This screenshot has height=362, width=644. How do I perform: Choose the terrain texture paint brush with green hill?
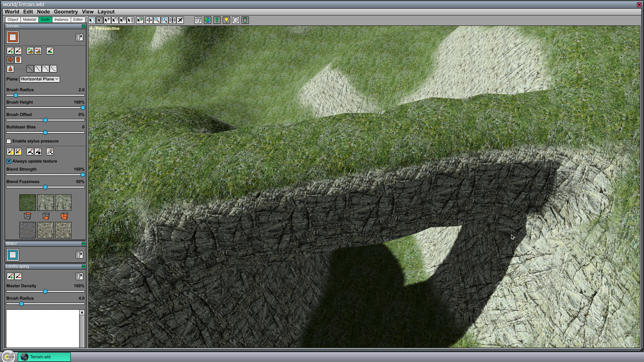point(50,51)
